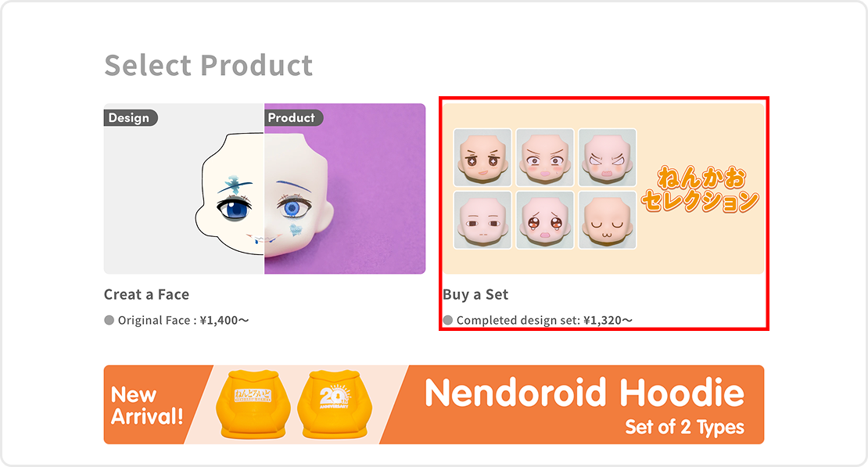Click the New Arrival! banner label
The width and height of the screenshot is (868, 467).
click(x=147, y=405)
